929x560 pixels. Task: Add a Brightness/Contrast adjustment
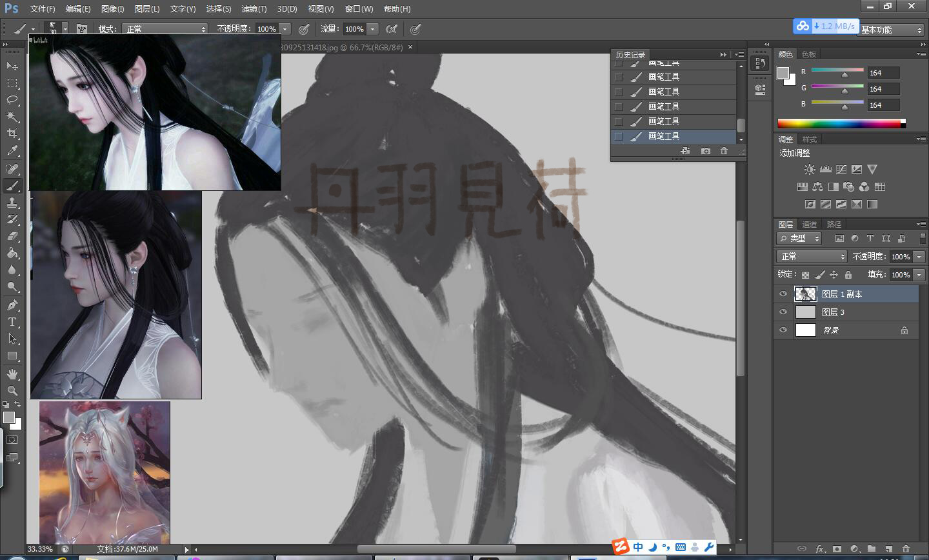810,170
